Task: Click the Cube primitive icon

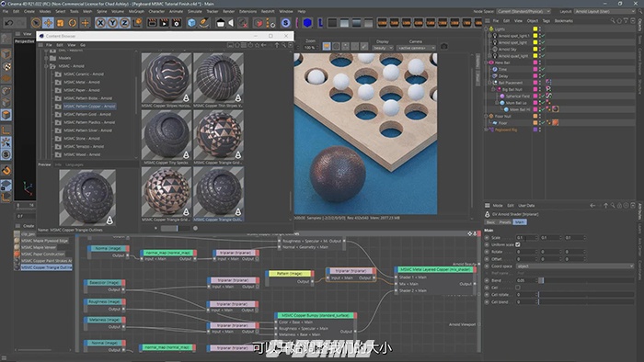Action: pos(191,23)
